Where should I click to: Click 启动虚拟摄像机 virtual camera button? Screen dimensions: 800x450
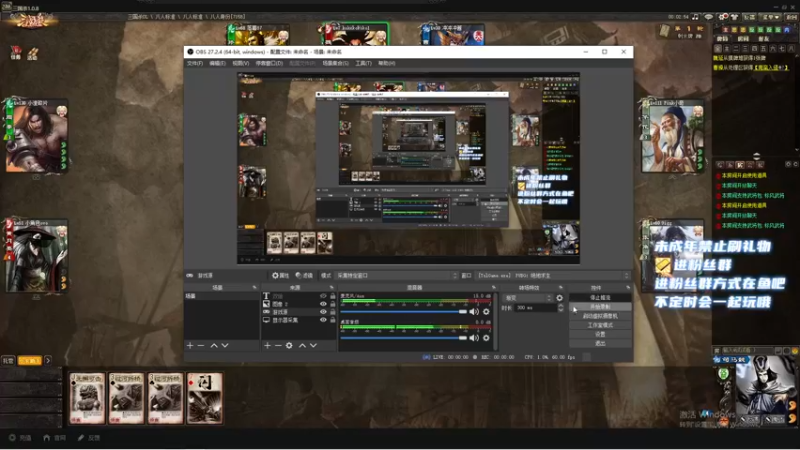coord(600,316)
